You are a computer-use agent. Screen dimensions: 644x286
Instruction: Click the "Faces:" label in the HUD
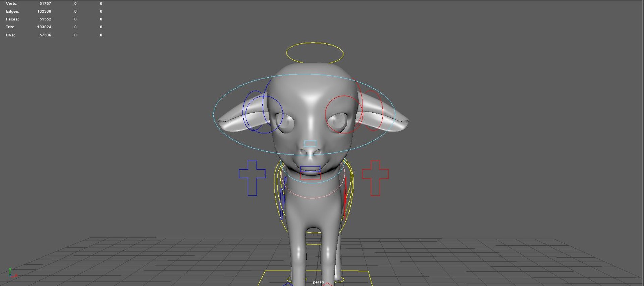[x=12, y=19]
